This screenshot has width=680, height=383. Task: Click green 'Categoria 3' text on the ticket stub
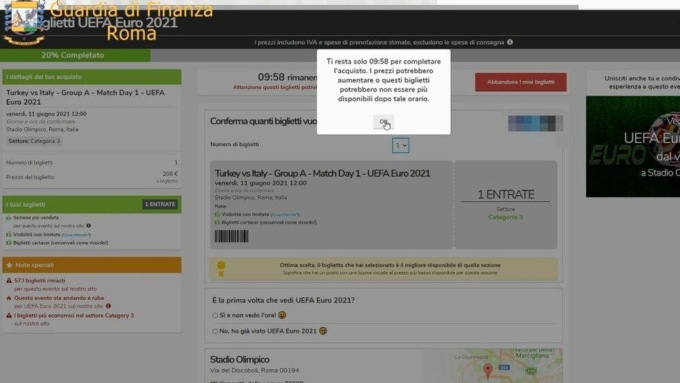(506, 217)
